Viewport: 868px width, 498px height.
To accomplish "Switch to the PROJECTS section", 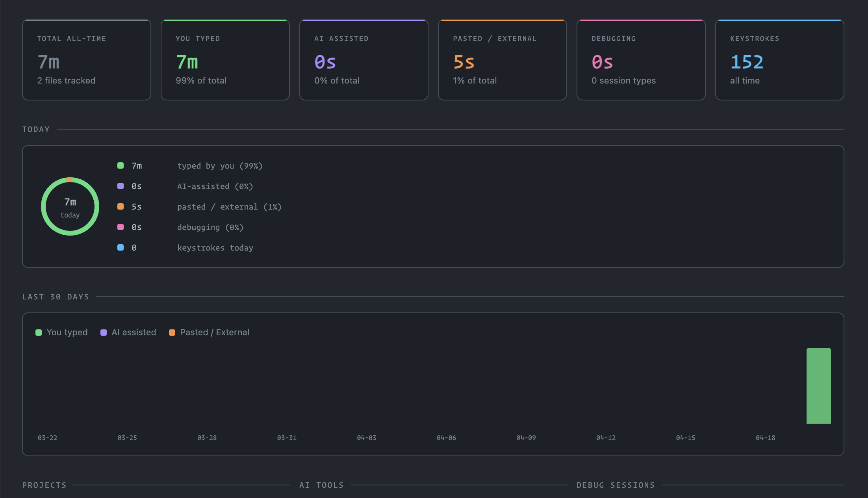I will [44, 485].
